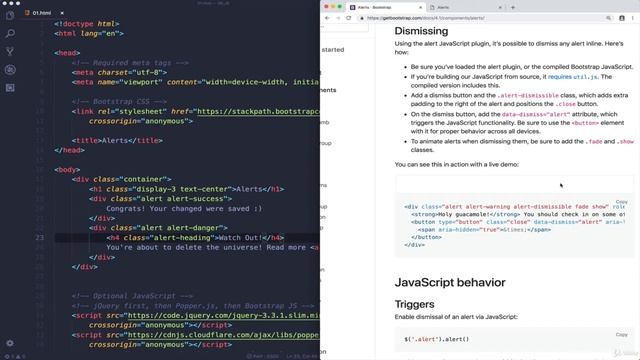Follow the 'requires util.js' link
640x360 pixels.
click(x=573, y=77)
